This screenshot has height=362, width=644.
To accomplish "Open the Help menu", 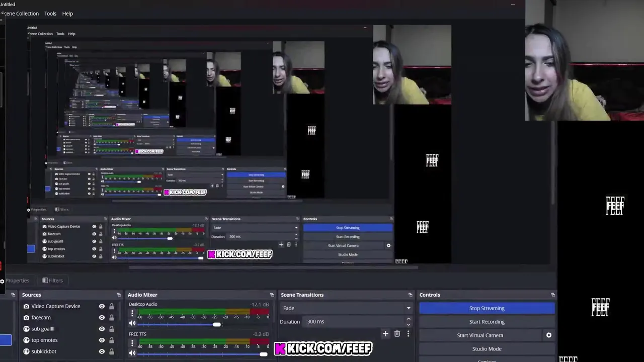I will (x=67, y=14).
